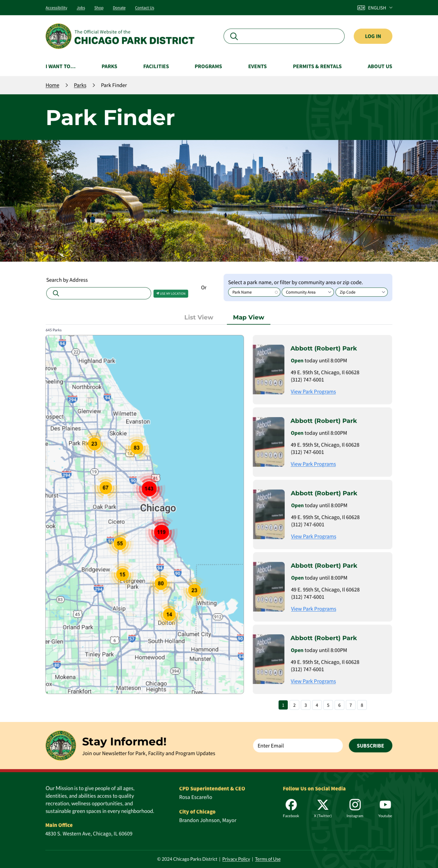Screen dimensions: 438x868
Task: Click the Enter Email newsletter field
Action: pyautogui.click(x=297, y=745)
